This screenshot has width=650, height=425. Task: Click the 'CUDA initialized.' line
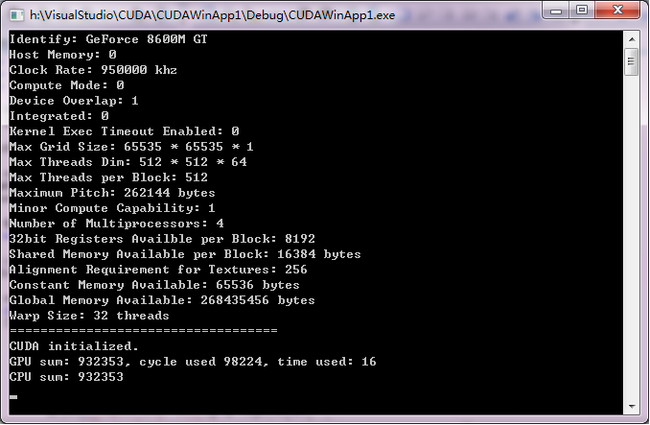tap(74, 346)
